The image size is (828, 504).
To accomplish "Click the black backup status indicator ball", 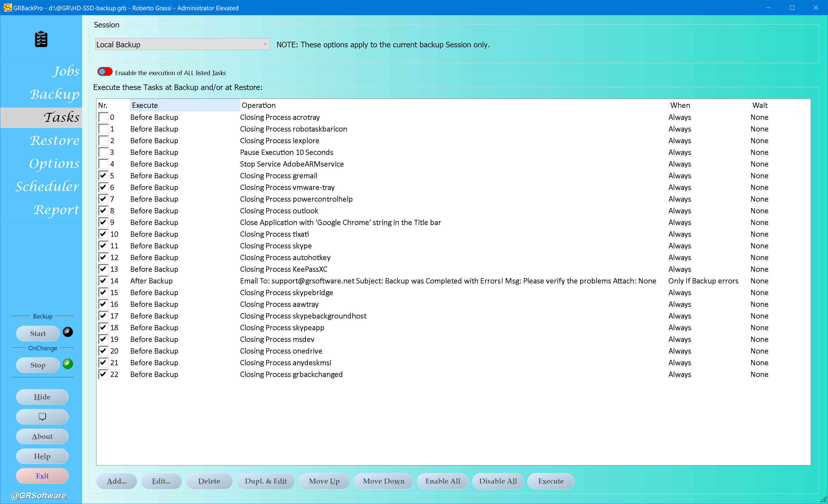I will 68,332.
